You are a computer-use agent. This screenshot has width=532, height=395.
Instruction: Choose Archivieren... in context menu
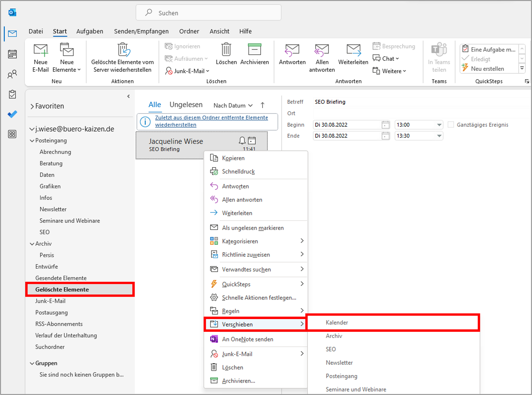point(256,380)
